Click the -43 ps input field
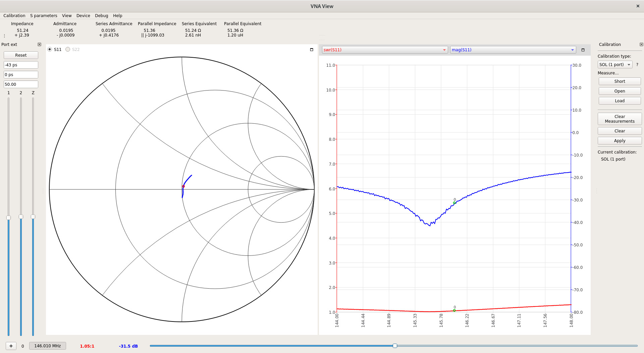The width and height of the screenshot is (644, 353). click(x=21, y=65)
